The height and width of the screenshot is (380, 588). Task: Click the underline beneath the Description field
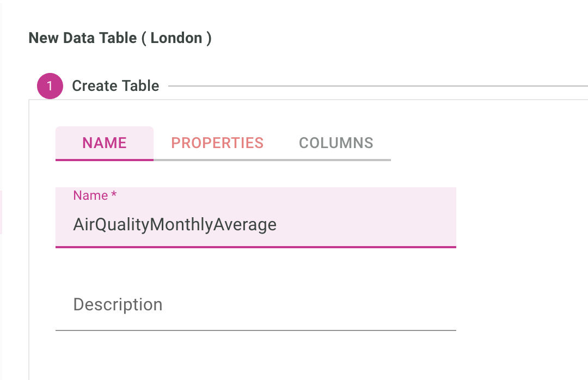pos(256,329)
